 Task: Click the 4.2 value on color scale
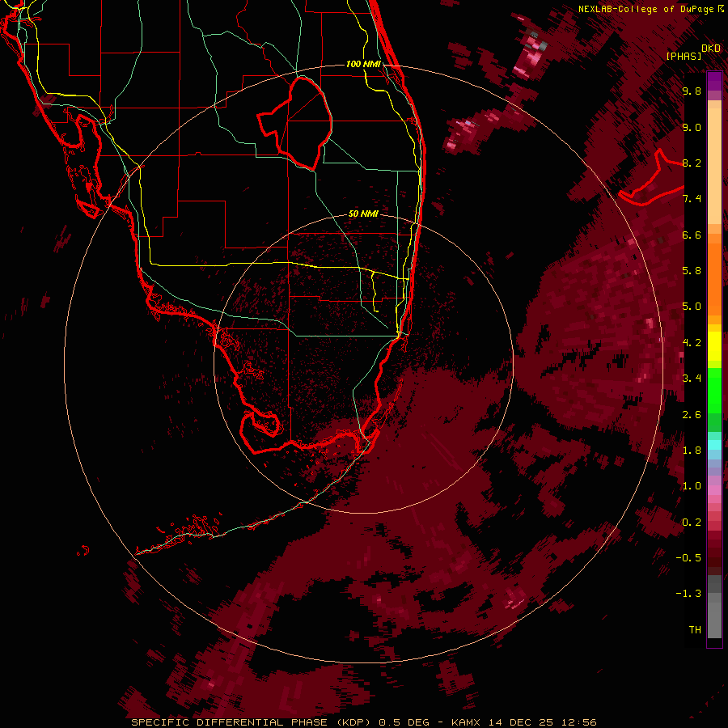692,343
